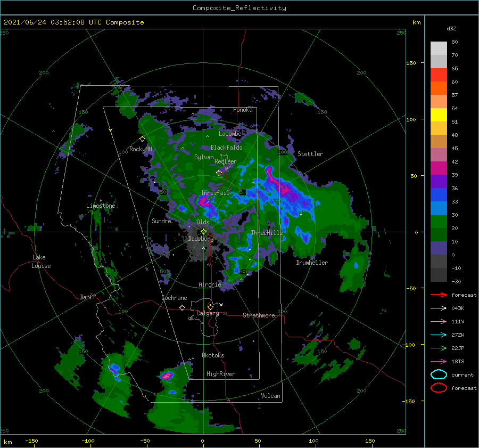Screen dimensions: 479x448
Task: Click the Innisfail label
Action: [215, 193]
